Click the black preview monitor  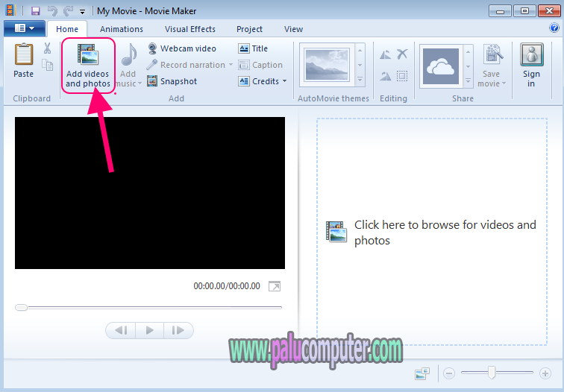point(150,193)
